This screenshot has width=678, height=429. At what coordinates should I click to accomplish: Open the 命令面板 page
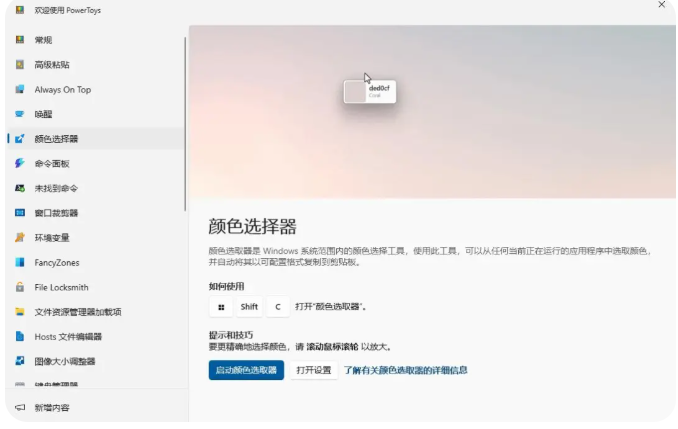point(96,163)
